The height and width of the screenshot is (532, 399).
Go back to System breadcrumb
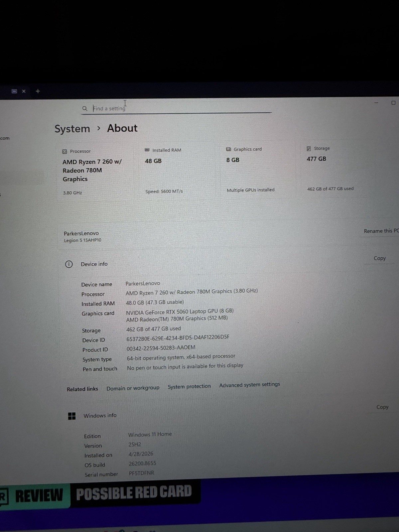pyautogui.click(x=72, y=129)
